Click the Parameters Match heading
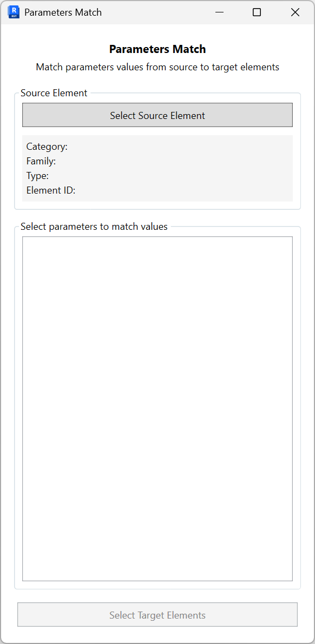Screen dimensions: 315x644 [x=157, y=49]
